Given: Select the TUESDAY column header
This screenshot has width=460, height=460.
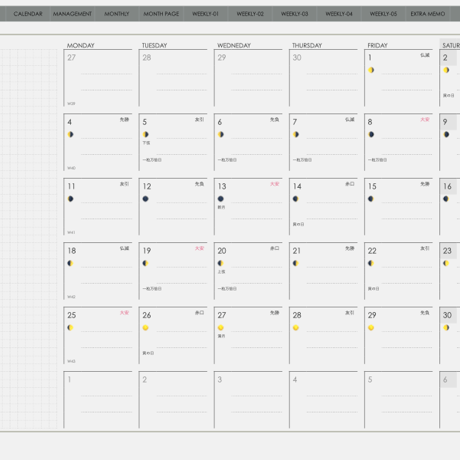Looking at the screenshot, I should (155, 45).
